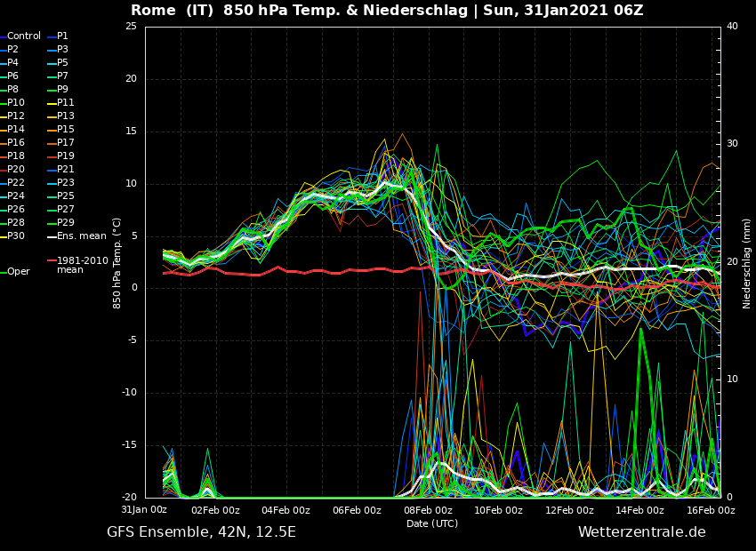Click the "-15" temperature axis value
Viewport: 756px width, 551px height.
point(130,445)
